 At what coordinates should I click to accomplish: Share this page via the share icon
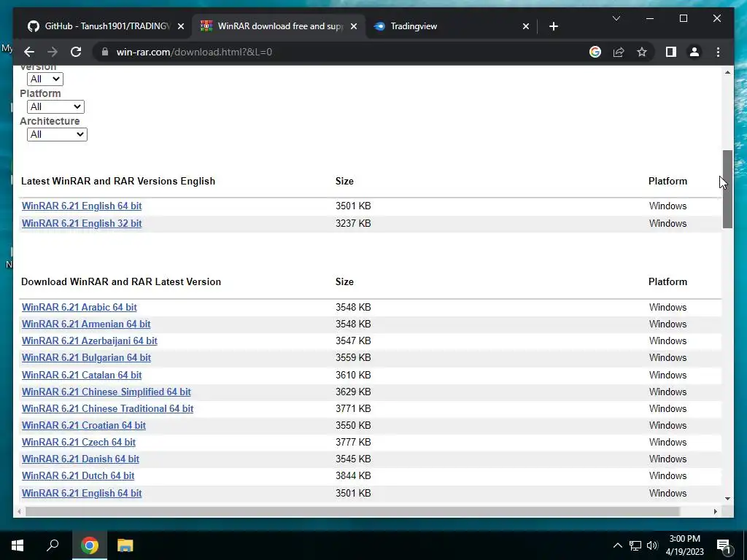[619, 52]
